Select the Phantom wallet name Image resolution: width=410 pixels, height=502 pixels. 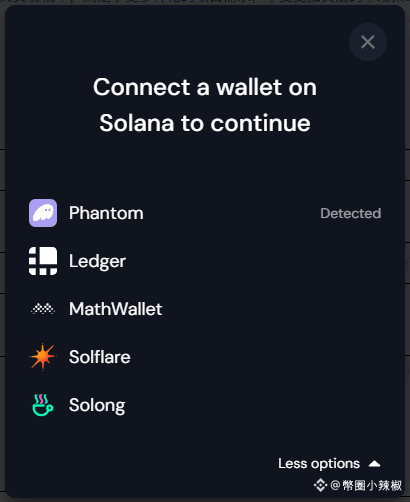106,213
